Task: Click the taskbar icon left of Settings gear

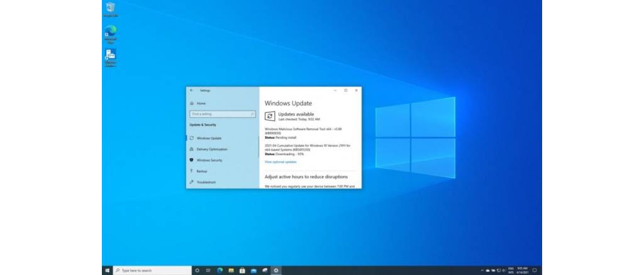Action: click(x=265, y=271)
